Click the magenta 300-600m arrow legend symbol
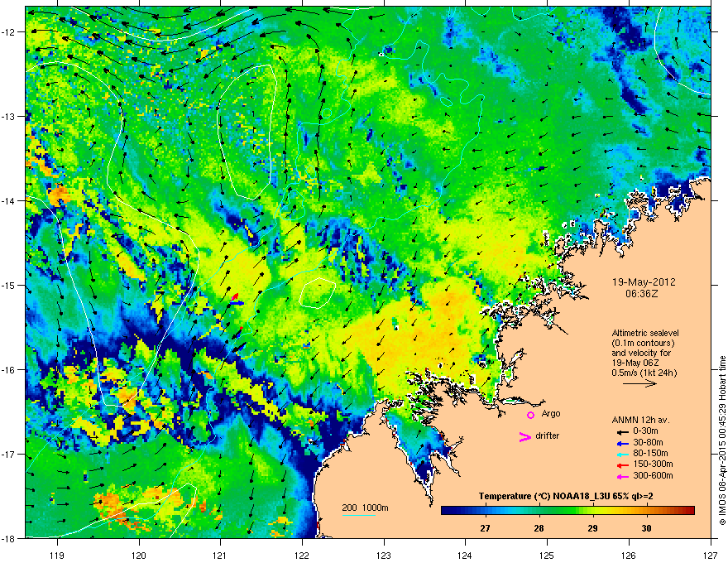The width and height of the screenshot is (728, 563). [x=623, y=476]
